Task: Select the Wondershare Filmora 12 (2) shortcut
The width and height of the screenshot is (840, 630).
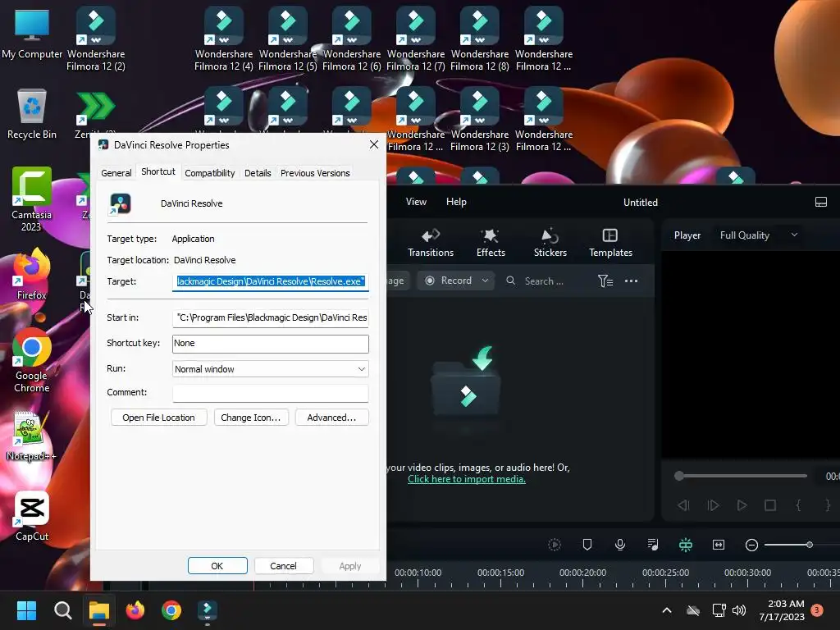Action: [96, 39]
